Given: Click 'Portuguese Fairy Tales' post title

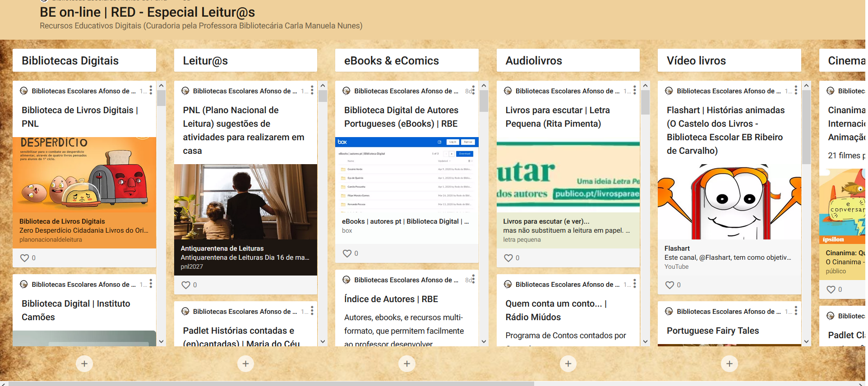Looking at the screenshot, I should click(x=713, y=331).
